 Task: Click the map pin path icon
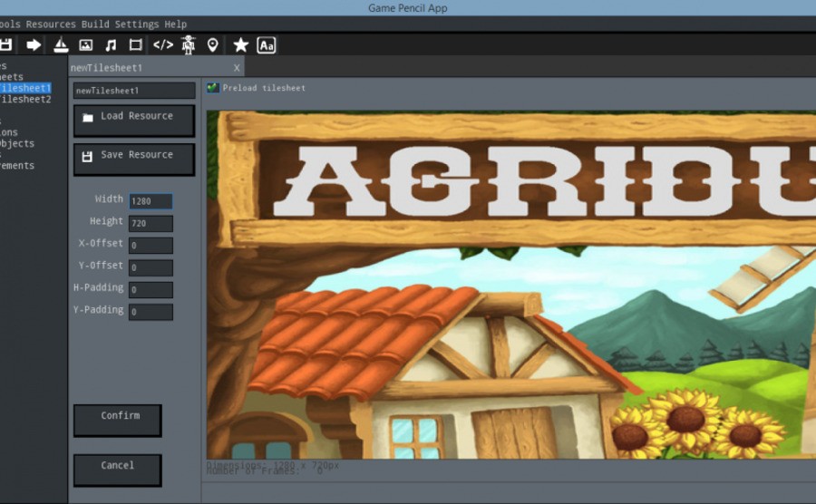coord(212,45)
